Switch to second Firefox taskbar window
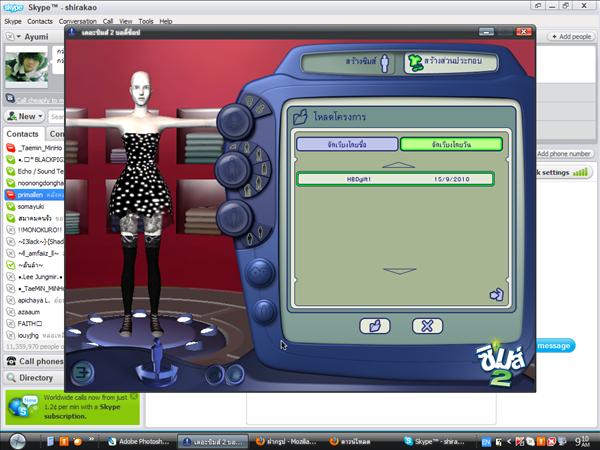 tap(360, 442)
